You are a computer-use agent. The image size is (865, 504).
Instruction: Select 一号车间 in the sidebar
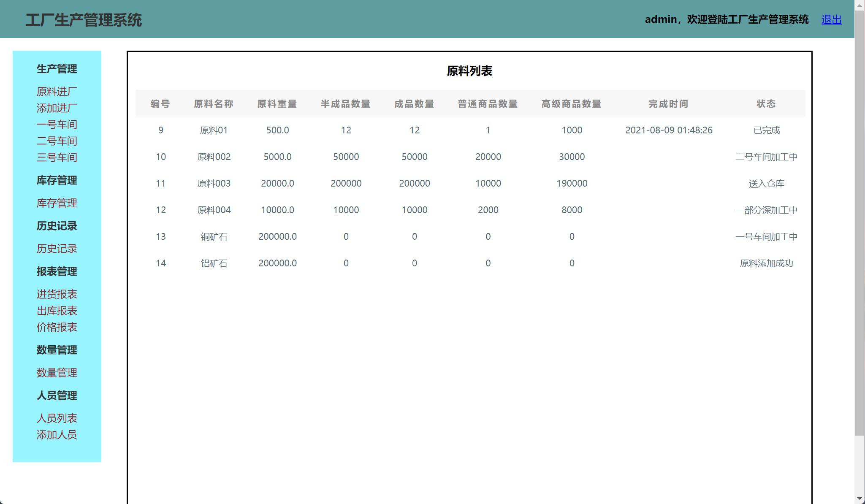pyautogui.click(x=57, y=124)
